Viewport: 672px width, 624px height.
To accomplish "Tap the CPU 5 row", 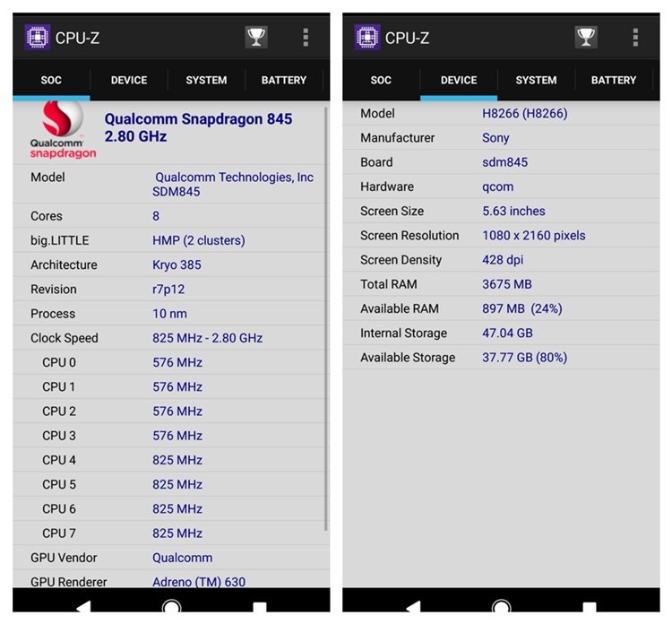I will coord(171,485).
